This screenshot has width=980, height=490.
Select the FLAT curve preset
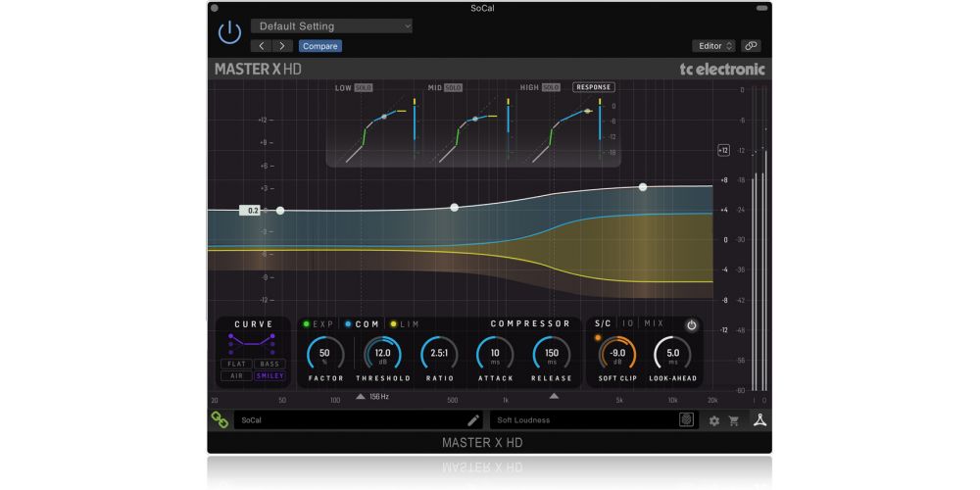point(236,364)
